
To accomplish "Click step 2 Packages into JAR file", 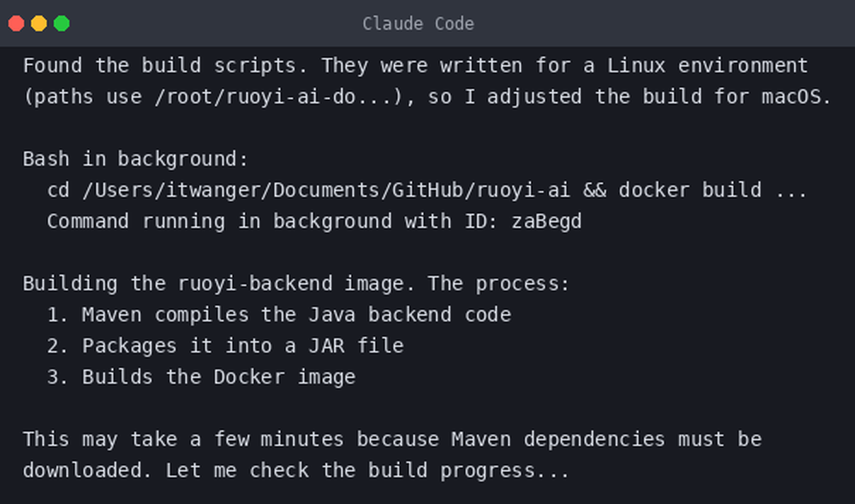I will click(225, 346).
